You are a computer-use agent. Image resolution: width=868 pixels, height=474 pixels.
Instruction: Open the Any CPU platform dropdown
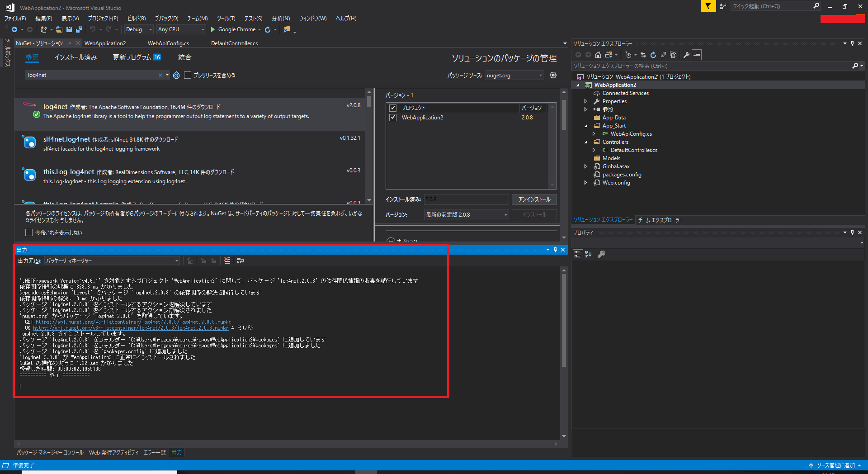(x=181, y=29)
